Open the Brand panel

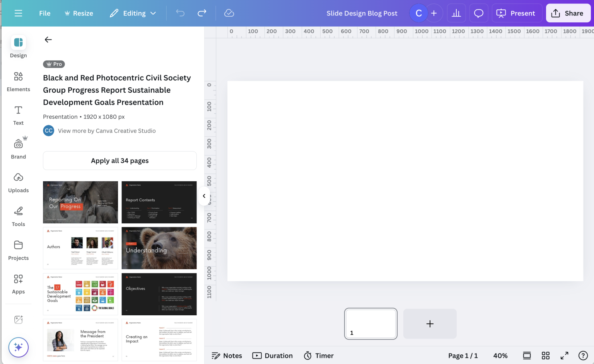(x=18, y=148)
